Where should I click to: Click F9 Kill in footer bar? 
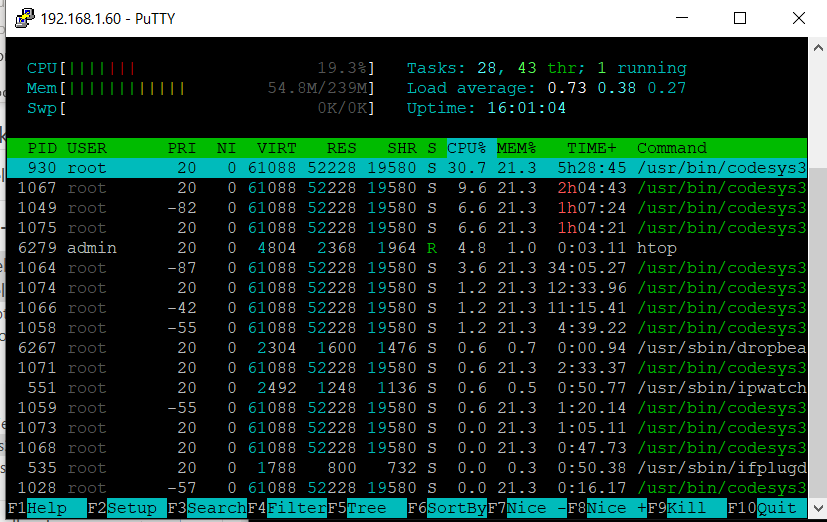[x=687, y=508]
